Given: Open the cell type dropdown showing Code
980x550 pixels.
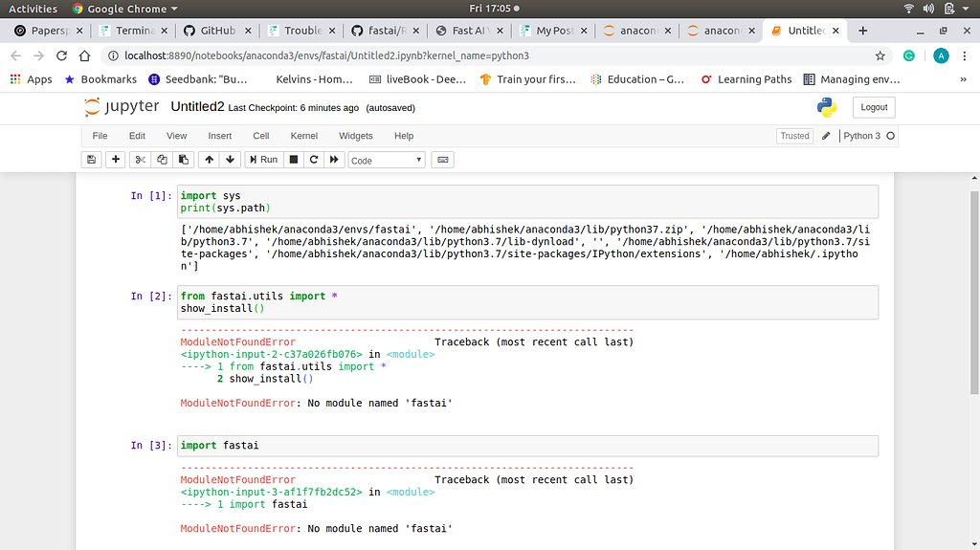Looking at the screenshot, I should pos(387,160).
